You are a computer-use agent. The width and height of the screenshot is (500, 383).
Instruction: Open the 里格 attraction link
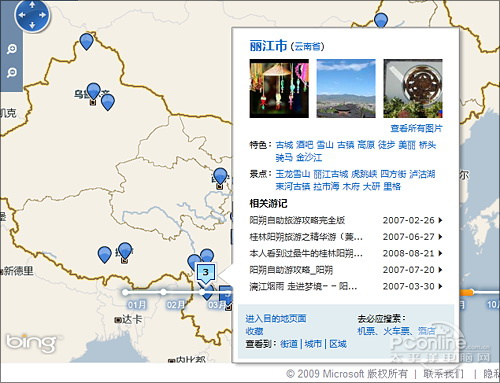[392, 186]
